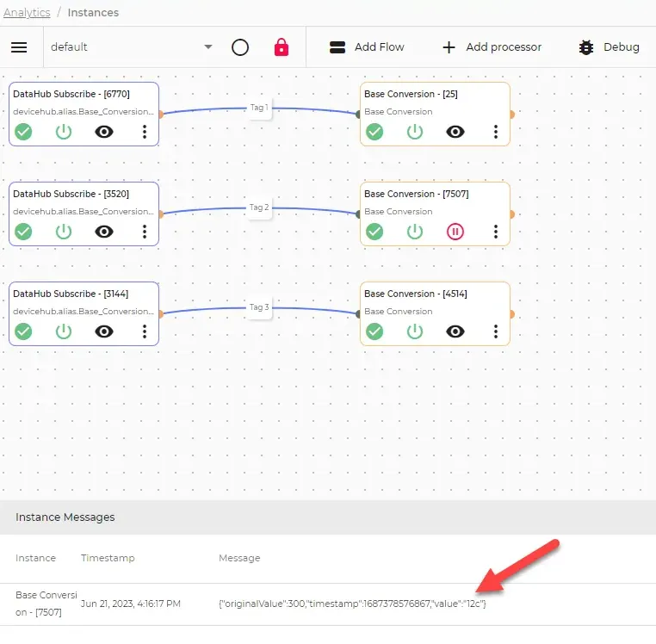Toggle eye view on Base Conversion [4514]
The image size is (656, 644).
455,331
